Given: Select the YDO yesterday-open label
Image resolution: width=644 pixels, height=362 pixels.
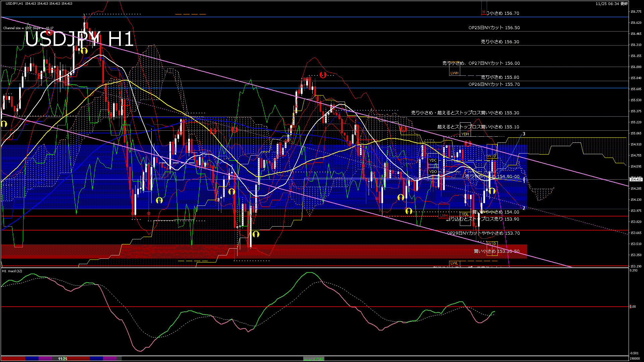Looking at the screenshot, I should [433, 172].
